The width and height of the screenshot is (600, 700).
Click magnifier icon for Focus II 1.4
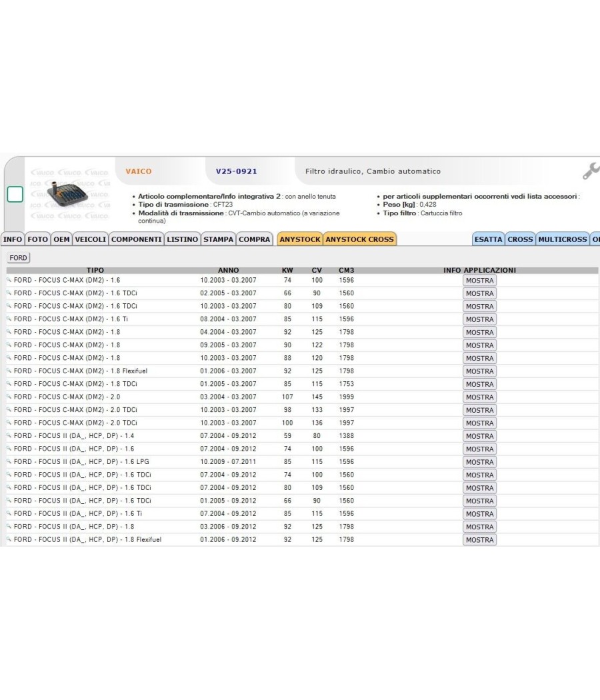(x=9, y=435)
